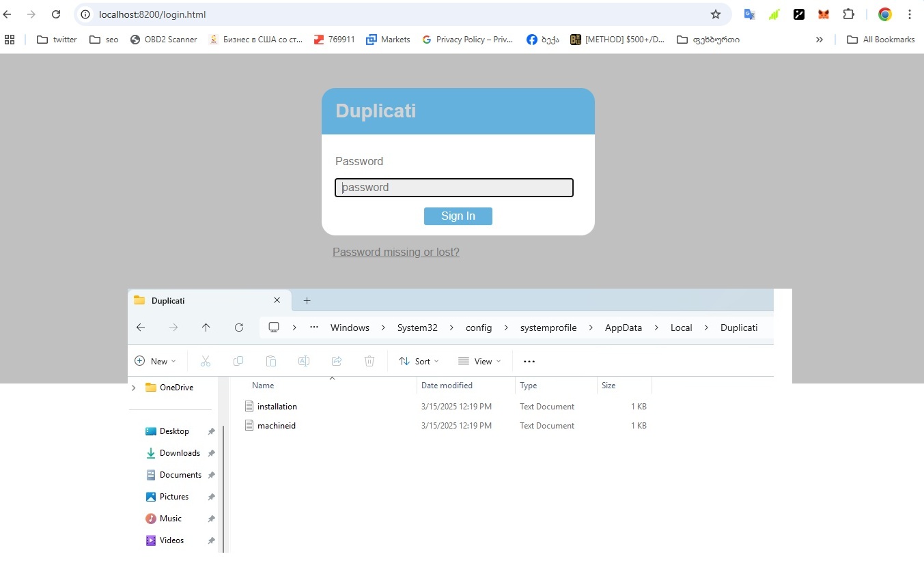This screenshot has height=565, width=924.
Task: Click the Delete trash icon
Action: (369, 361)
